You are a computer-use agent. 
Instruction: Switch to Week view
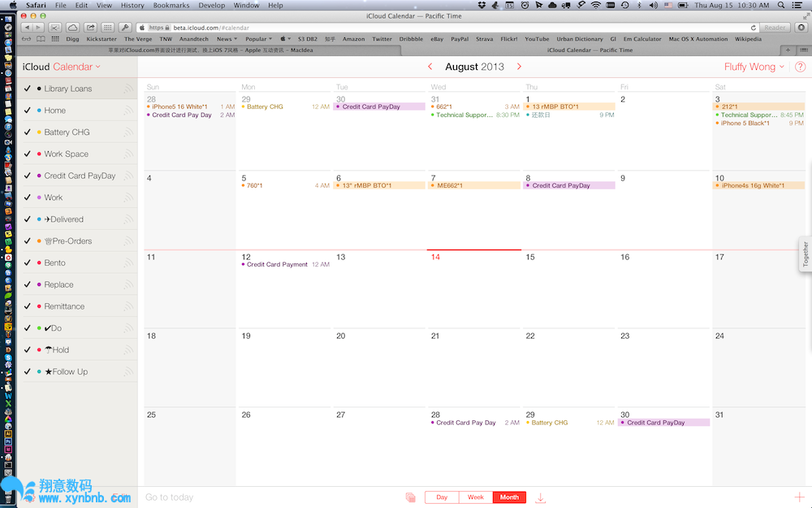pos(476,497)
